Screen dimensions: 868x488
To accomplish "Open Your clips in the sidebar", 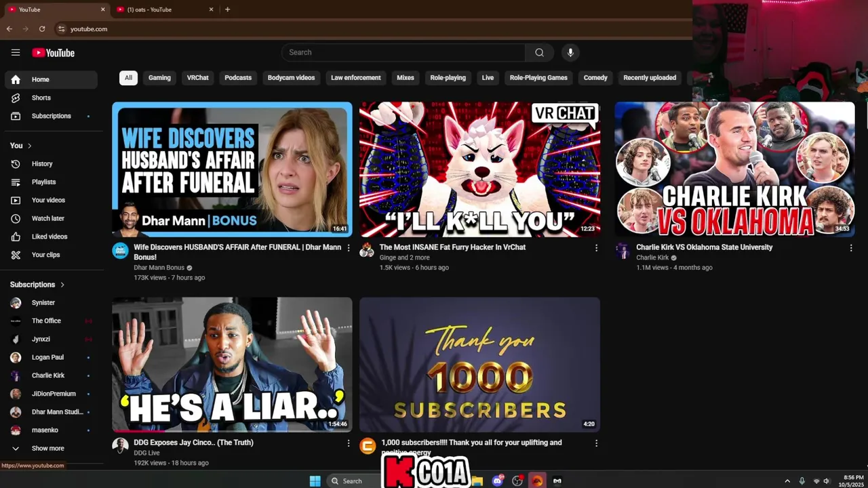I will [51, 255].
